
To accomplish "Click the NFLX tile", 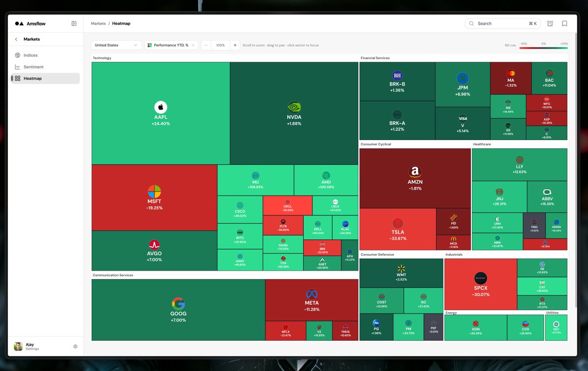I will pos(286,331).
